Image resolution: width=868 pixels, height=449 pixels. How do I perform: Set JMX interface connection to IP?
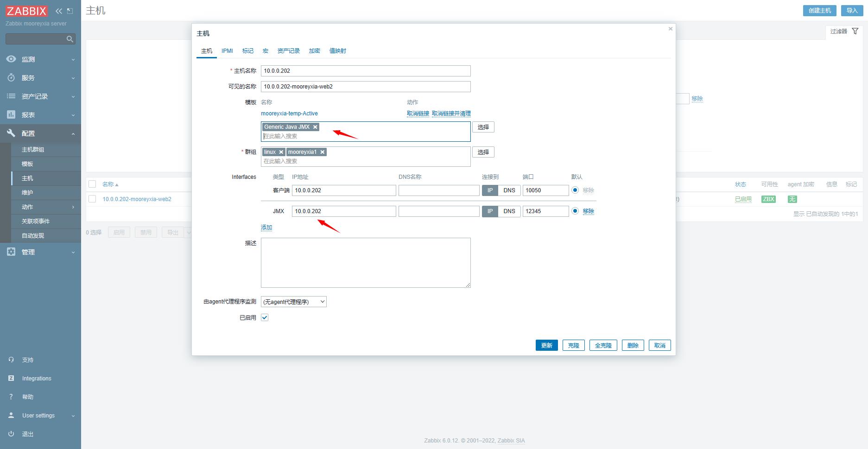click(x=490, y=211)
